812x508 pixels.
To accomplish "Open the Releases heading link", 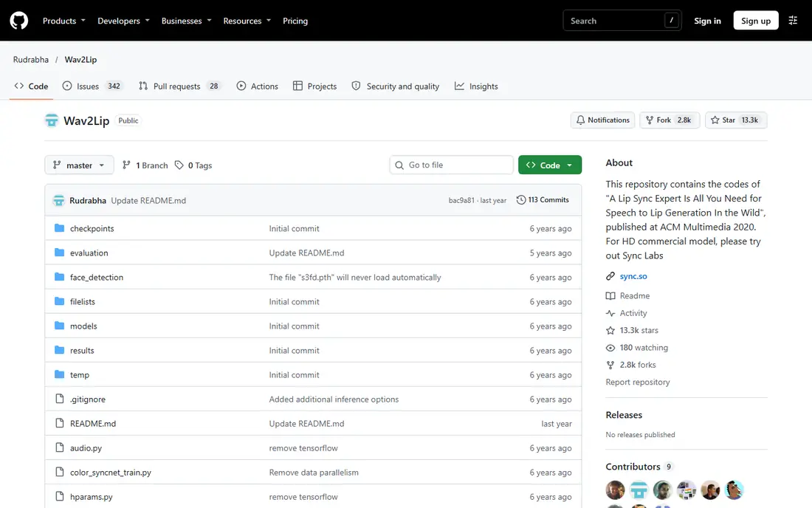I will pyautogui.click(x=624, y=415).
